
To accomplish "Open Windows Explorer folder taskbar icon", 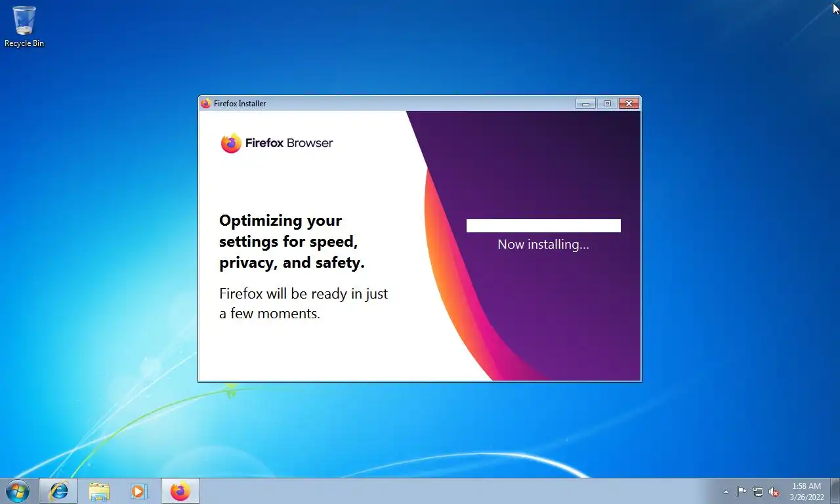I will pos(99,491).
